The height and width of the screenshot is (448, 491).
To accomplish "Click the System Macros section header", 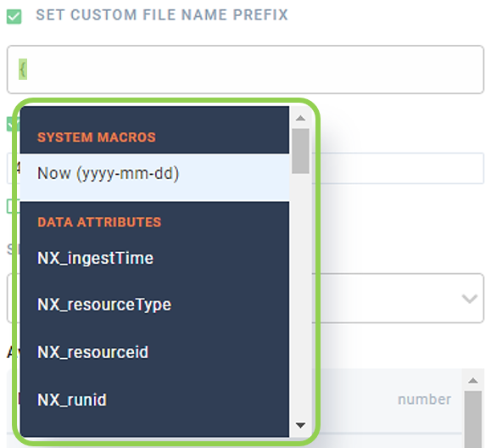I will (97, 137).
